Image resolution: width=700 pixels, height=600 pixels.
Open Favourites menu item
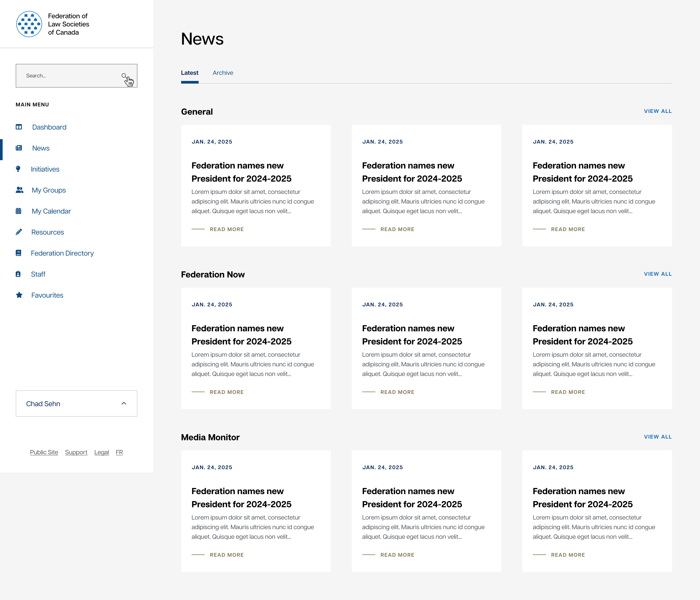coord(47,295)
